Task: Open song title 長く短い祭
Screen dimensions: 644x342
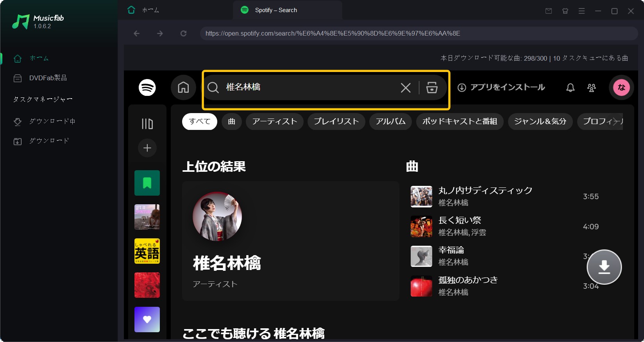Action: click(x=460, y=220)
